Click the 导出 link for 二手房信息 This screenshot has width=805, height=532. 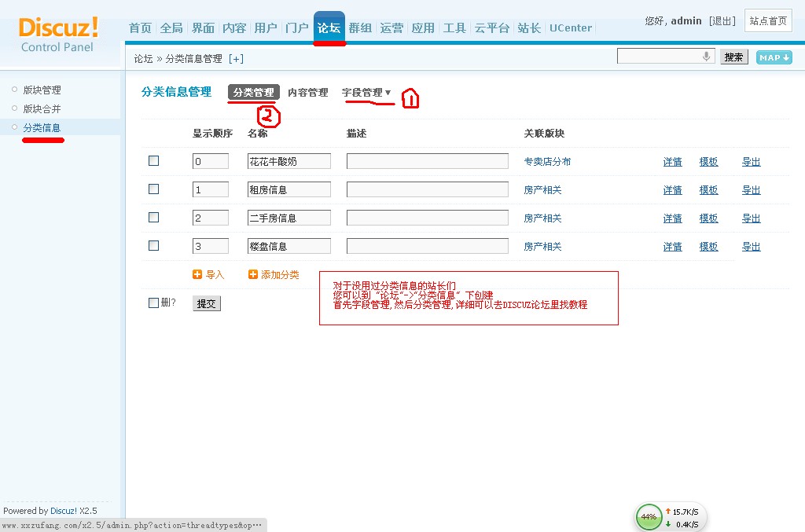pyautogui.click(x=751, y=218)
